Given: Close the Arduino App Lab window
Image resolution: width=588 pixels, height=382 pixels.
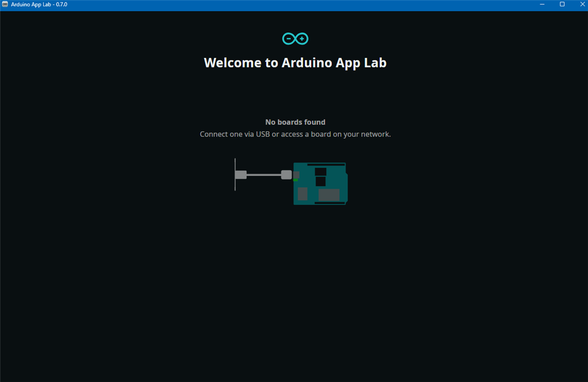Looking at the screenshot, I should coord(582,4).
